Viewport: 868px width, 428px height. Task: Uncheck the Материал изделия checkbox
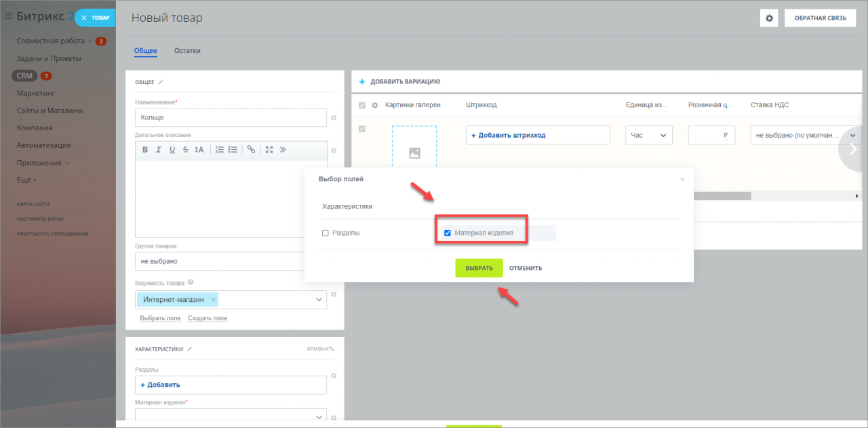tap(448, 233)
